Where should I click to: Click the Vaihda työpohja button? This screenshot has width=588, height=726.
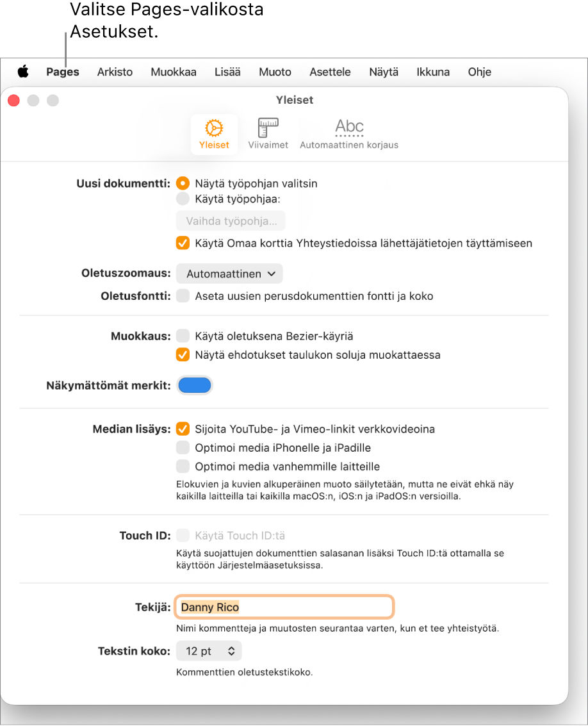coord(231,221)
